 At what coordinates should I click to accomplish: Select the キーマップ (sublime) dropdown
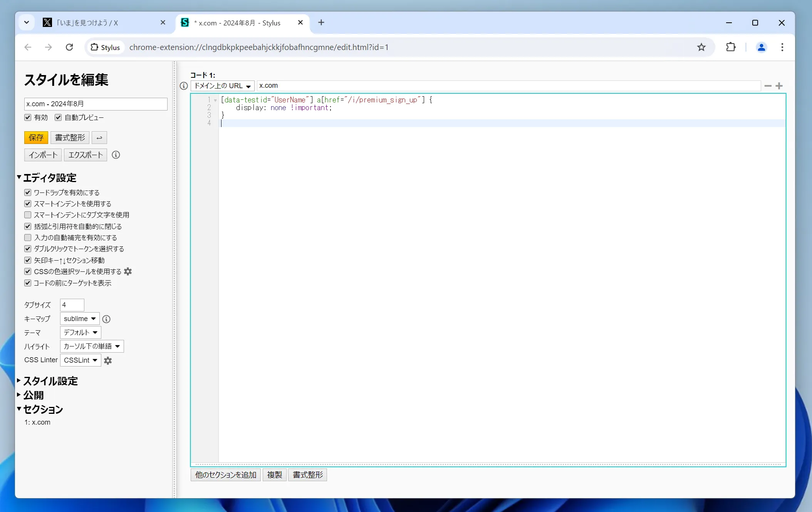click(x=79, y=318)
